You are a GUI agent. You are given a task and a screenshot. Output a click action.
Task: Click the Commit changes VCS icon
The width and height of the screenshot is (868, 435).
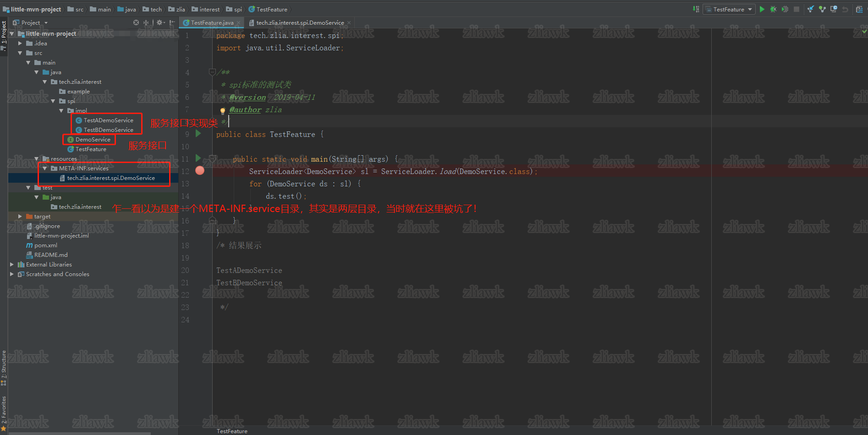[822, 9]
